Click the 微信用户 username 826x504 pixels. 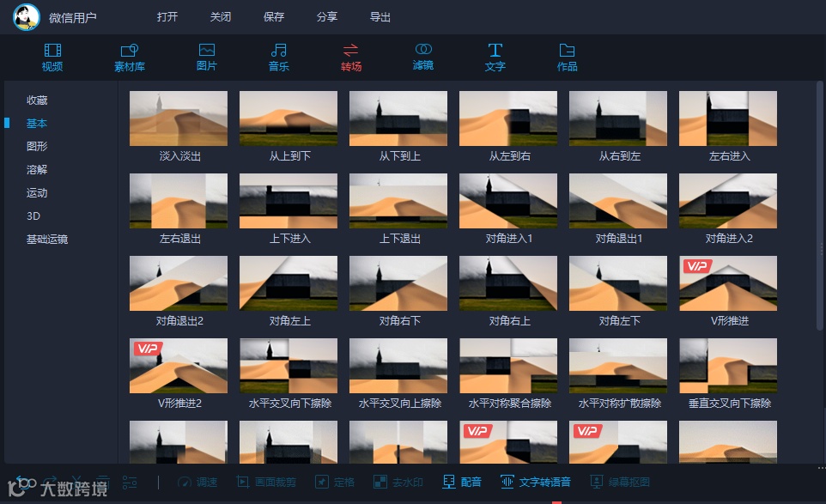(73, 17)
